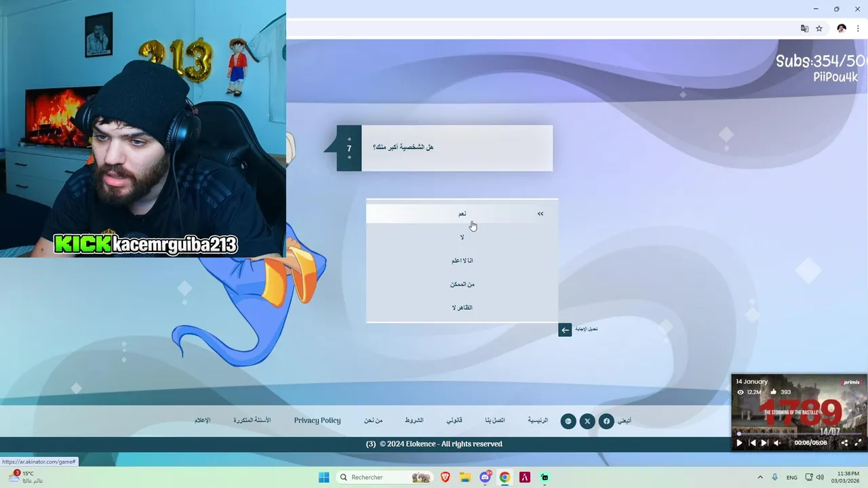Answer نعم (yes) to the question
Screen dimensions: 868x488
pos(462,213)
